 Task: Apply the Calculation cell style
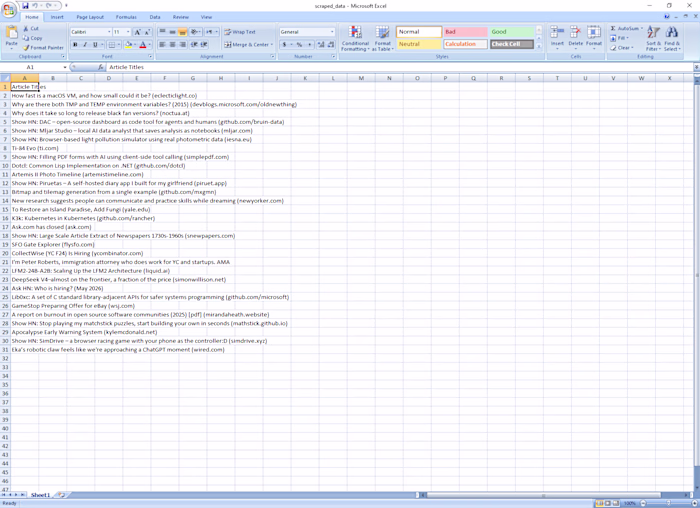465,44
